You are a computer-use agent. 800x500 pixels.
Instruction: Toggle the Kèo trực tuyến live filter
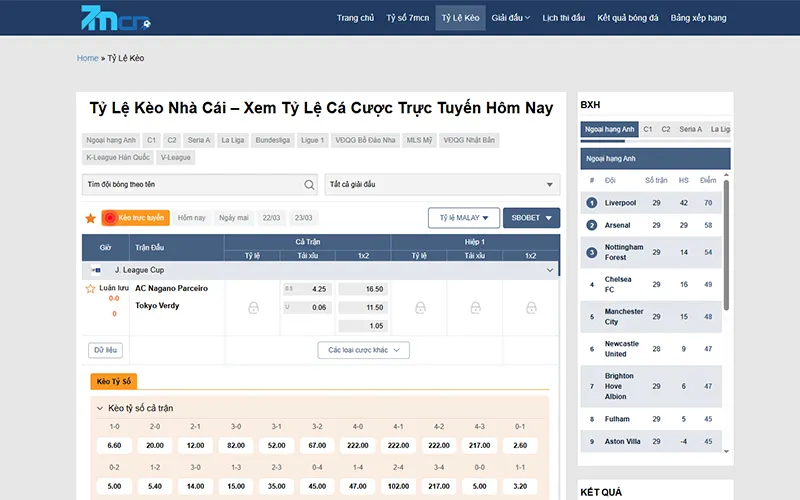coord(135,218)
